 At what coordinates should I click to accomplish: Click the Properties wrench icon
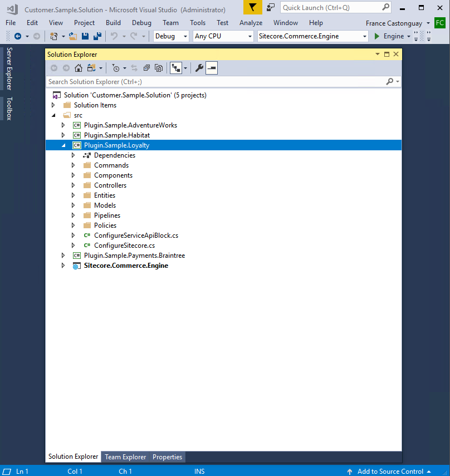pos(199,68)
